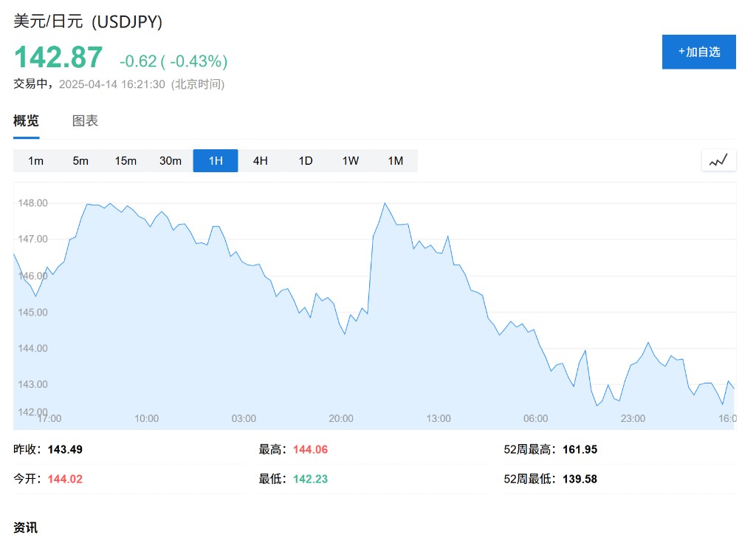Select the active 1H timeframe
The height and width of the screenshot is (535, 756).
point(216,160)
